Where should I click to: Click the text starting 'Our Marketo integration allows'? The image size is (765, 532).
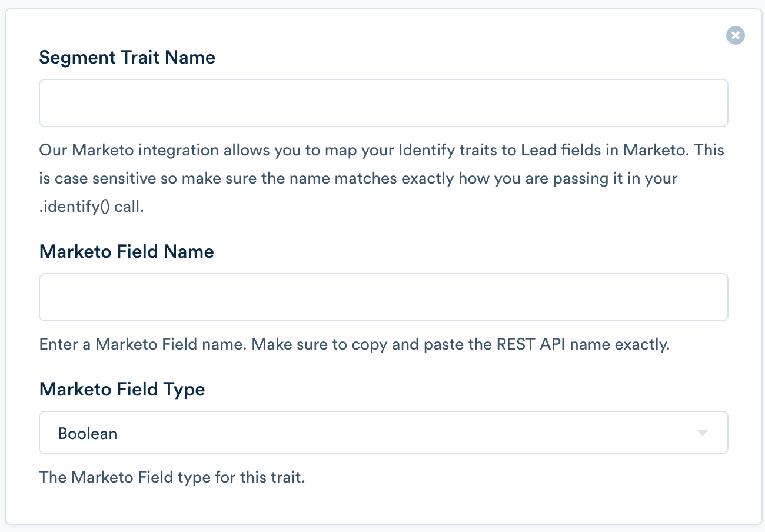click(381, 149)
